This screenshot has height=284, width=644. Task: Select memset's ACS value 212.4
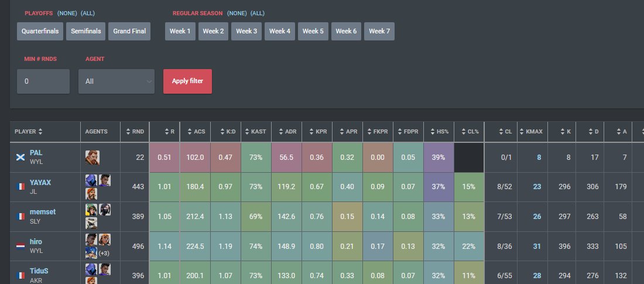pos(195,216)
